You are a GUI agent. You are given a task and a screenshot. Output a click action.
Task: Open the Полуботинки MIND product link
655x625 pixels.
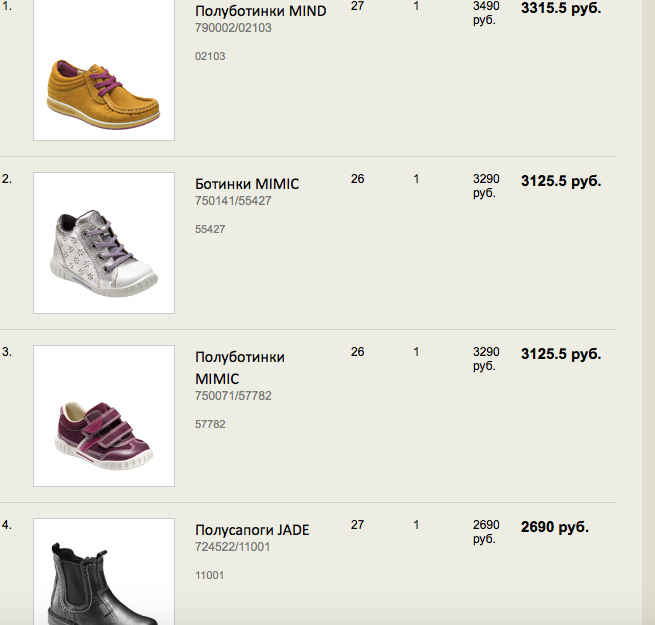click(260, 11)
